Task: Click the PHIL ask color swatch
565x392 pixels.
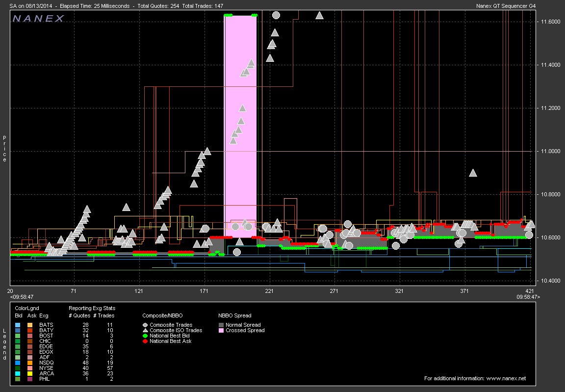Action: (30, 379)
